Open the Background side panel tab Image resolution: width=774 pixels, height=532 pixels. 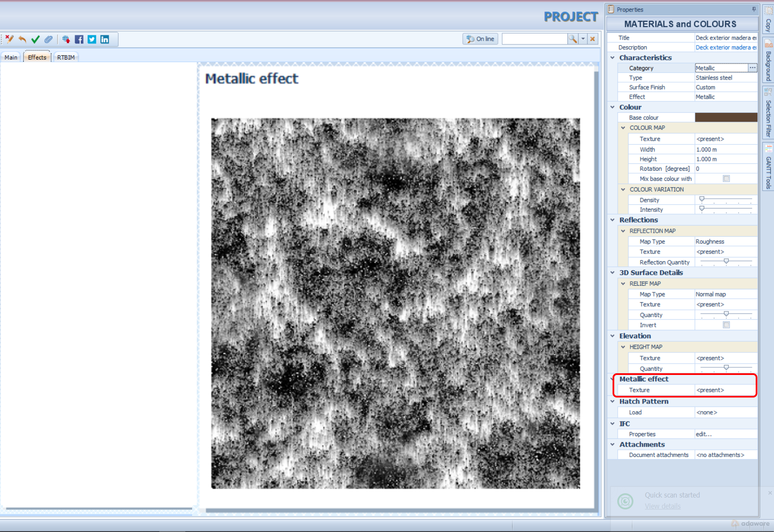pyautogui.click(x=768, y=61)
